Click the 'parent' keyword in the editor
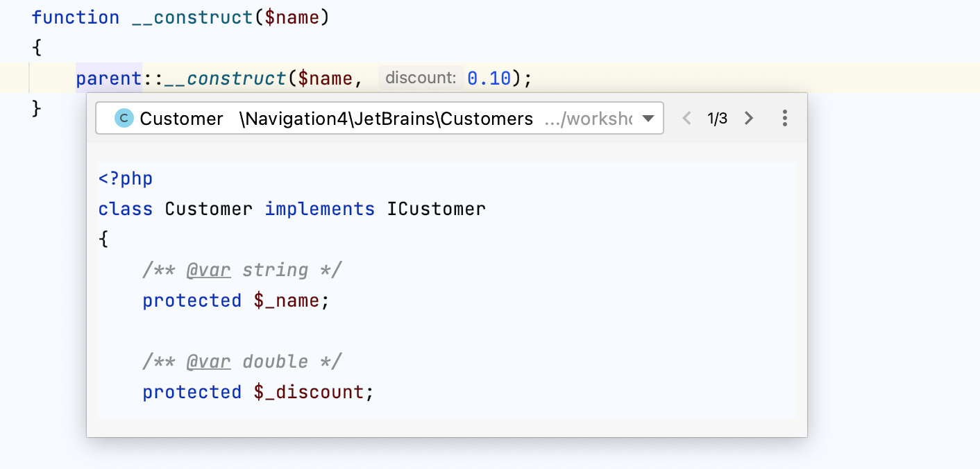Viewport: 980px width, 469px height. [109, 78]
